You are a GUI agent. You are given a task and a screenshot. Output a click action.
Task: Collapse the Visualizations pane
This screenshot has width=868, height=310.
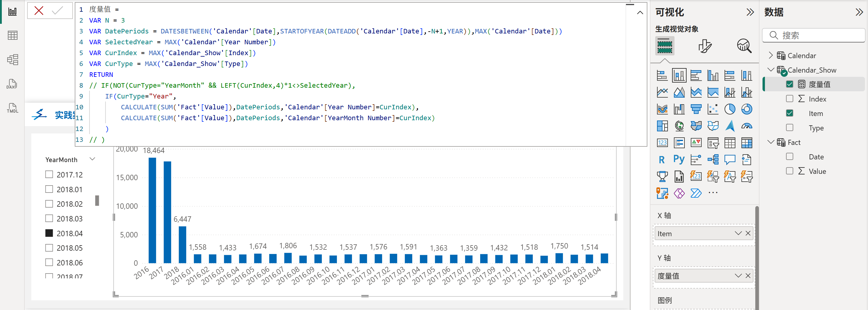[750, 12]
